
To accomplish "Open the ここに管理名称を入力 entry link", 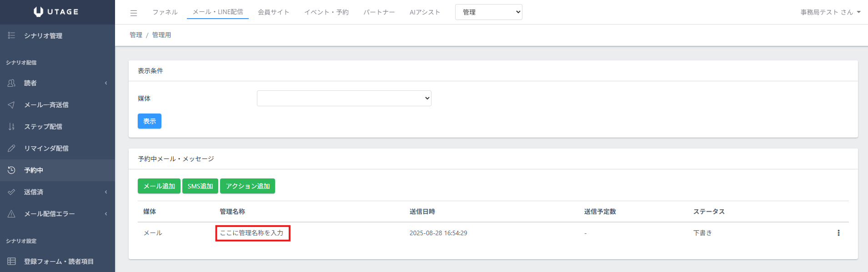I will point(252,233).
